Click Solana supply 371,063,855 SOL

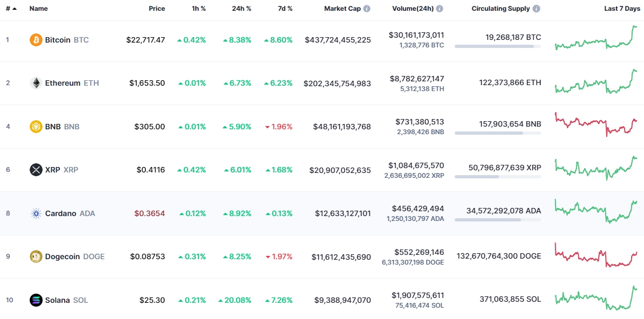click(511, 300)
